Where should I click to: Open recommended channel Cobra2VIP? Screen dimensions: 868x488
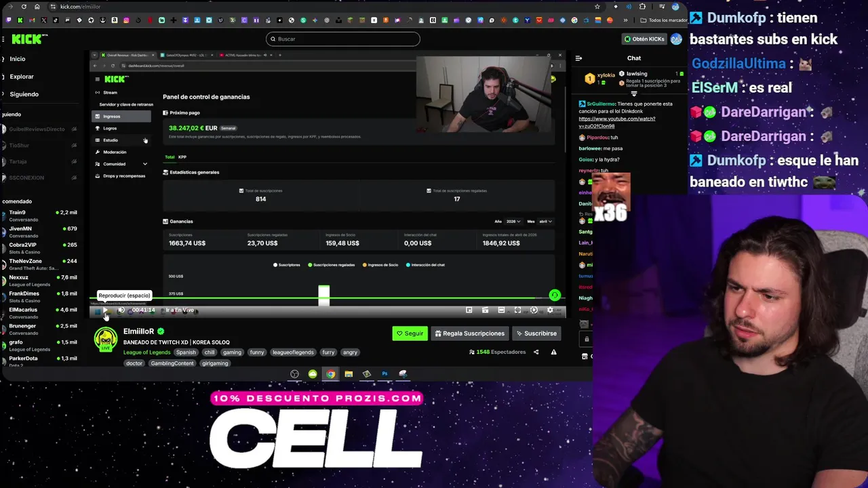[39, 248]
